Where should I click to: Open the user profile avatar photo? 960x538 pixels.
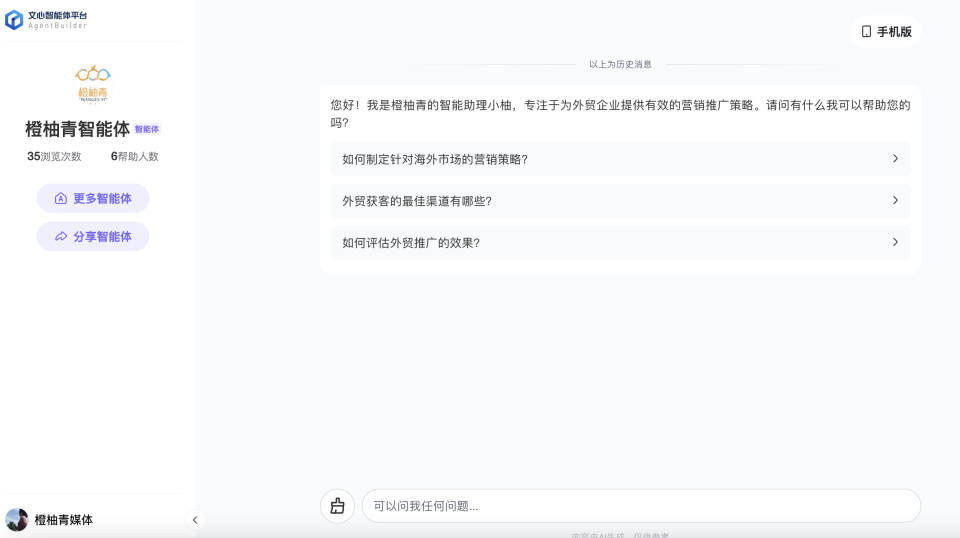pos(16,519)
